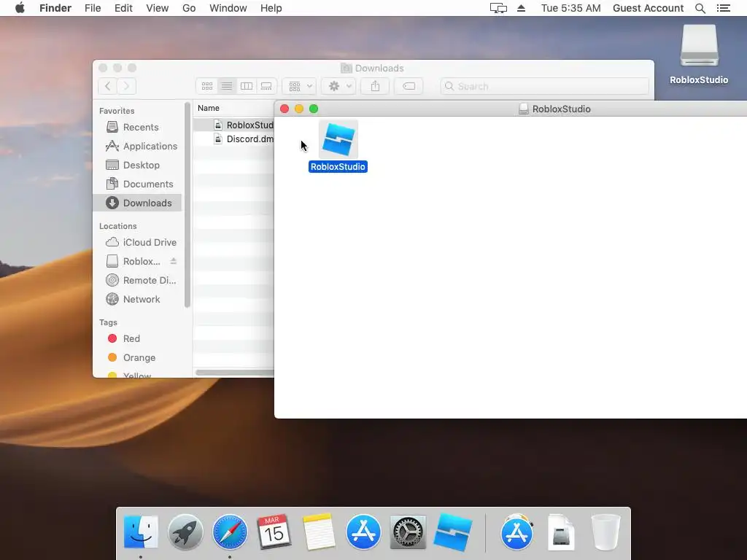Open the item grouping dropdown in the Downloads toolbar
Image resolution: width=747 pixels, height=560 pixels.
pos(299,86)
